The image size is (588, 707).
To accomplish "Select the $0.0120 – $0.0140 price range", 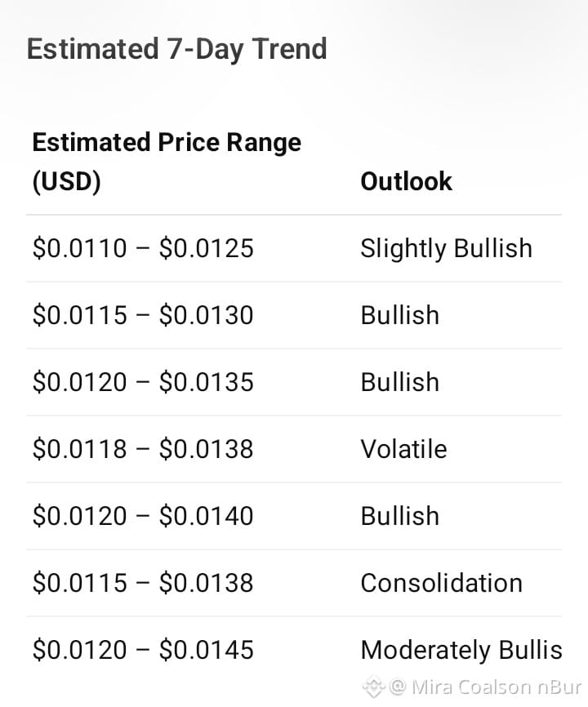I will pyautogui.click(x=144, y=516).
